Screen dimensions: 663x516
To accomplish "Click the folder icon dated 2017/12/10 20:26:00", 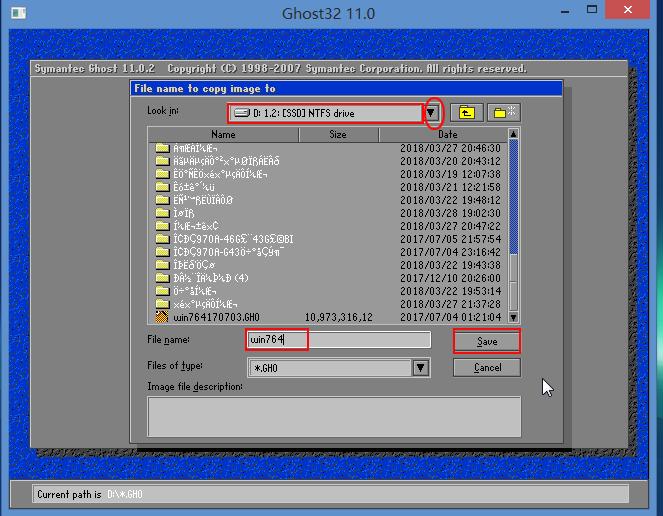I will point(162,278).
